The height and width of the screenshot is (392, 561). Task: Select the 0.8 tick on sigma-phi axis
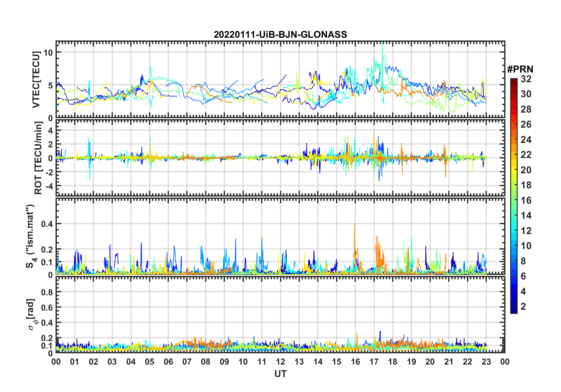click(x=47, y=292)
